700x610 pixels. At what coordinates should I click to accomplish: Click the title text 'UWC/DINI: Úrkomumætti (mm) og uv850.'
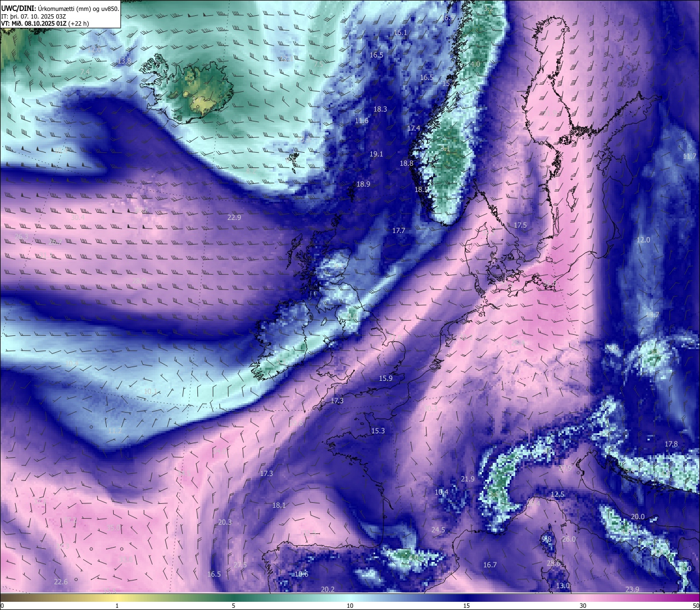tap(60, 8)
